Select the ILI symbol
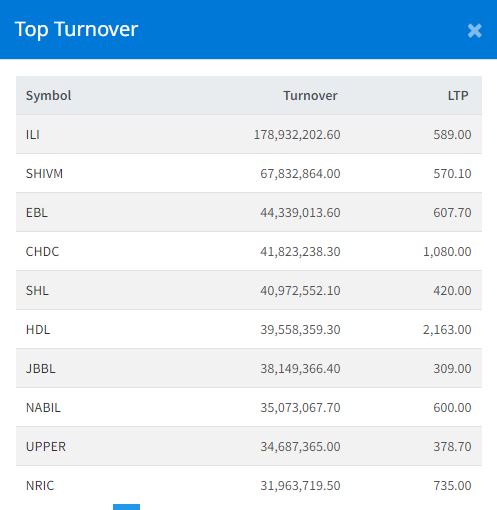 tap(33, 135)
